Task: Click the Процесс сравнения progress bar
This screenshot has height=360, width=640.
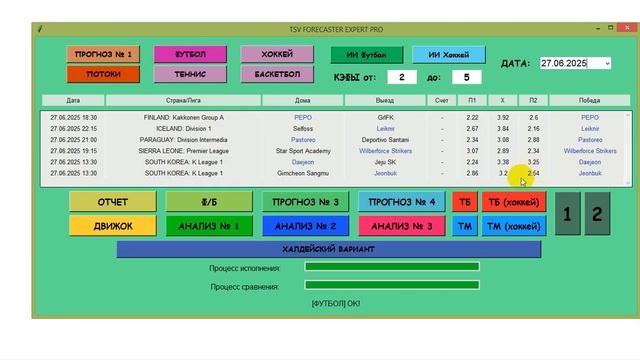Action: (392, 285)
